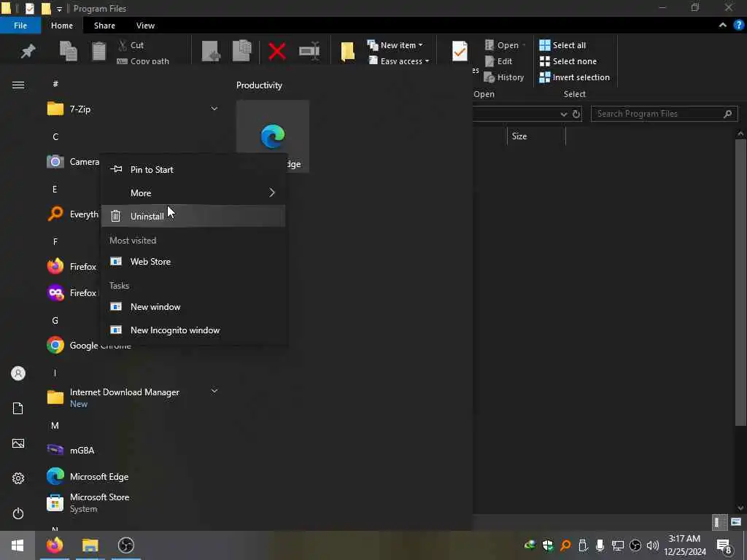The image size is (747, 560).
Task: Open Firefox from the taskbar
Action: tap(54, 545)
